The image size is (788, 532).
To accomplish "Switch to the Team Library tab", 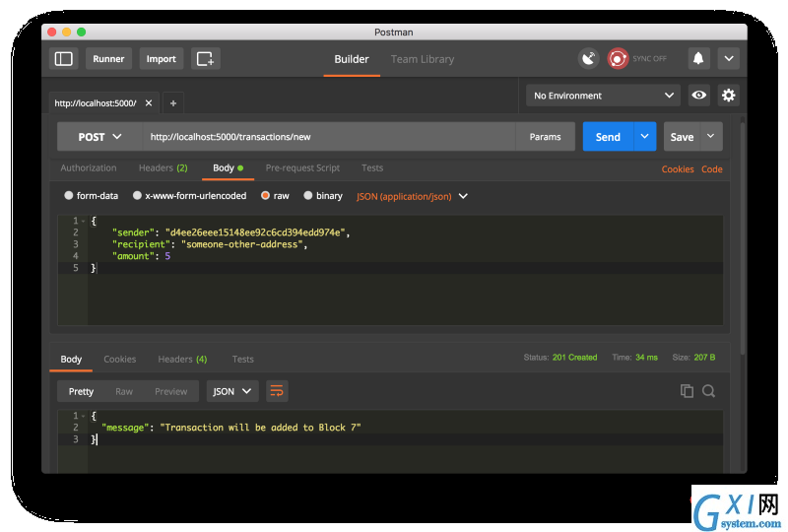I will [x=423, y=59].
